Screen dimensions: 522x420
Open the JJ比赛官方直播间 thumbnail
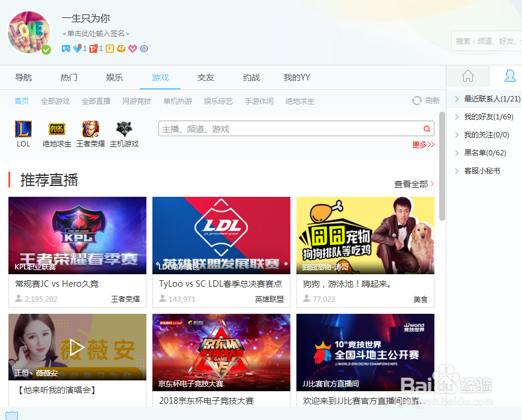click(365, 352)
